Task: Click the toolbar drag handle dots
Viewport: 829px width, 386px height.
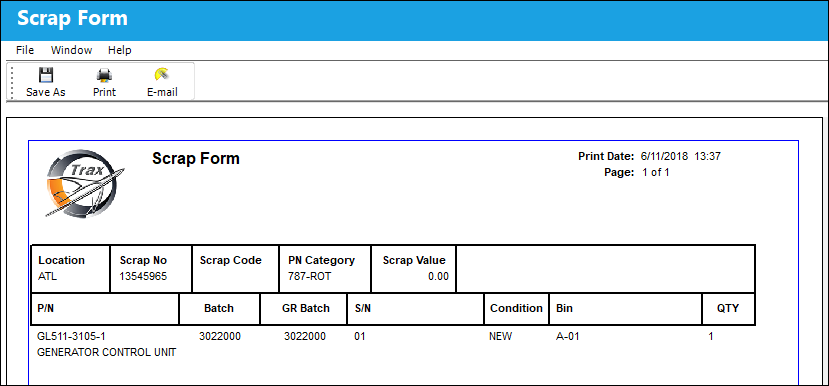Action: click(x=12, y=81)
